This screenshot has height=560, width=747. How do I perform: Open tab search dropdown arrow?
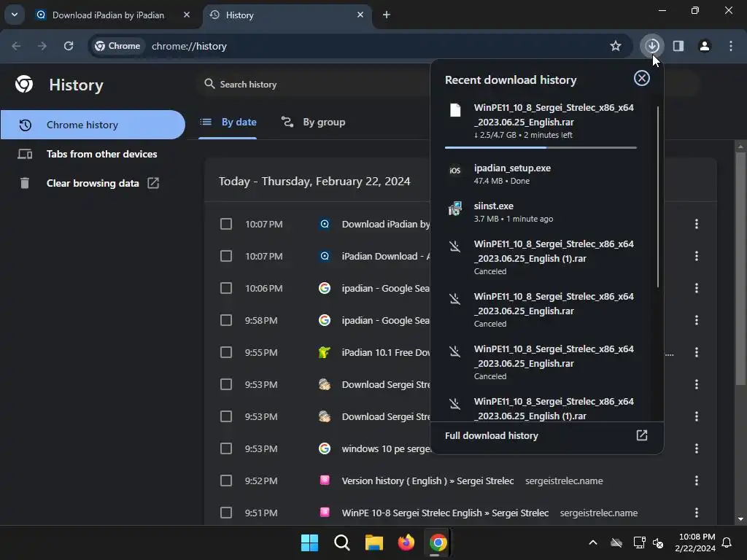[x=15, y=15]
